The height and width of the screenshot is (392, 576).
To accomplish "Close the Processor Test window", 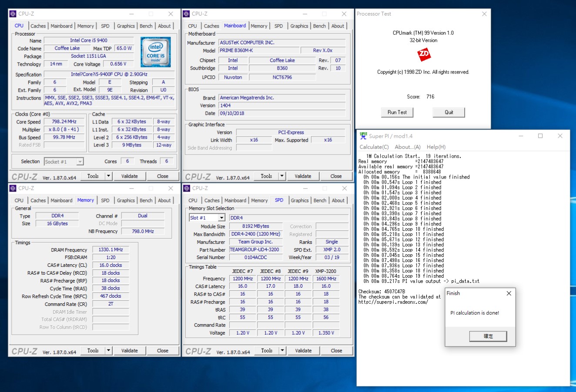I will [x=484, y=14].
